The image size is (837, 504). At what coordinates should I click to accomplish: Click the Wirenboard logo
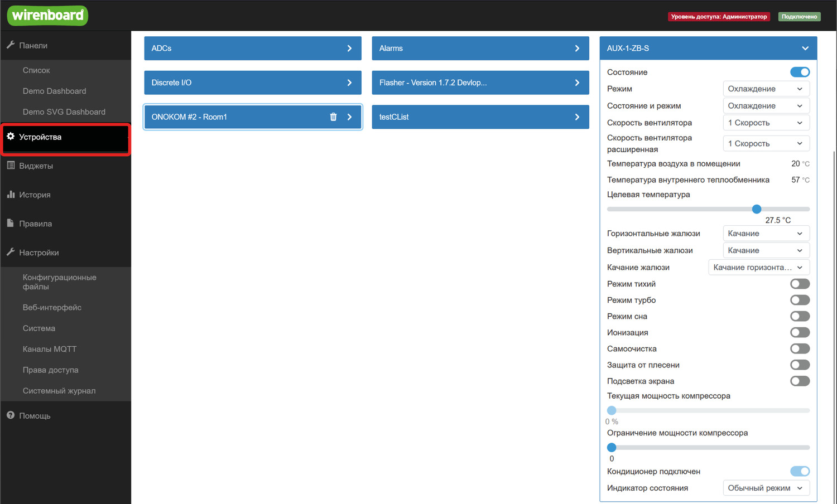[48, 16]
